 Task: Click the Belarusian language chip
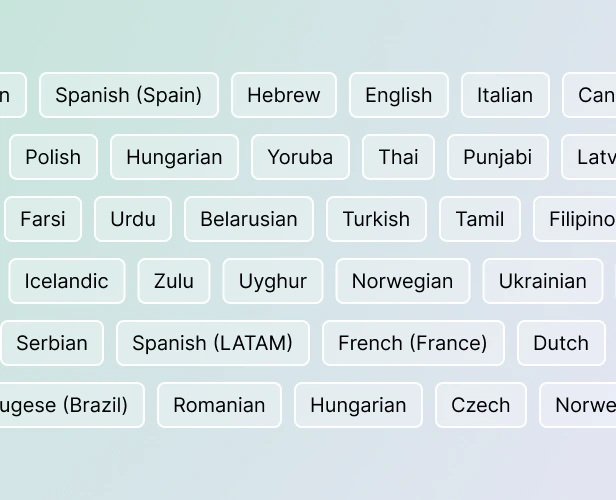tap(248, 219)
